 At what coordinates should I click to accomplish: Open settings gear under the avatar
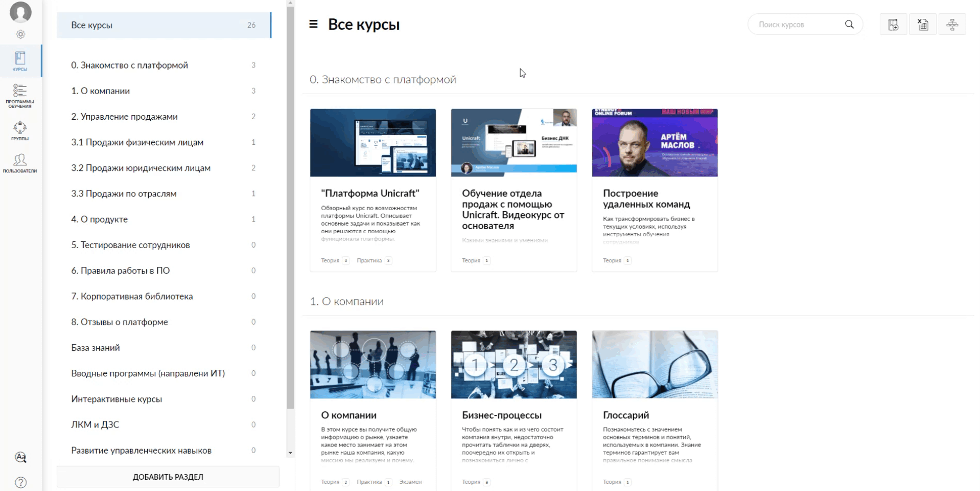coord(20,34)
